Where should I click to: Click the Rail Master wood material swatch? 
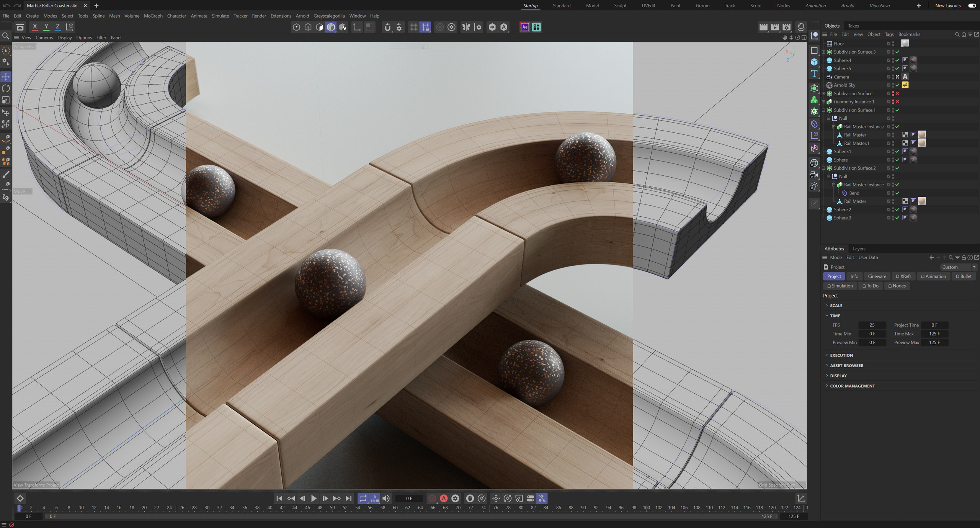tap(922, 135)
